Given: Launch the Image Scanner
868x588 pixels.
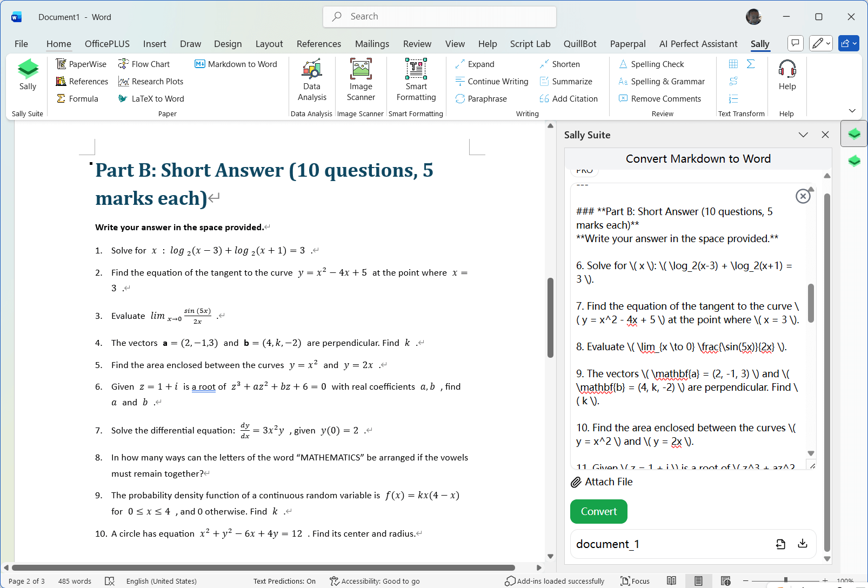Looking at the screenshot, I should [360, 80].
